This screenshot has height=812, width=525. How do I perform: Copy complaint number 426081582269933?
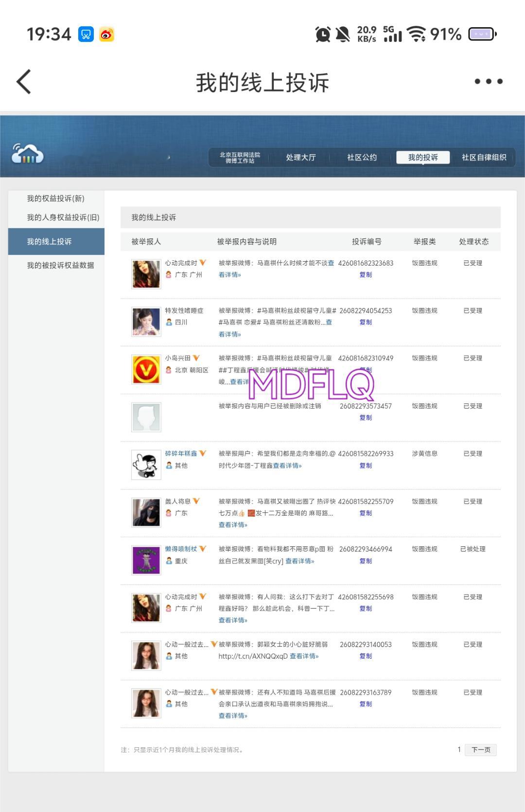[366, 466]
